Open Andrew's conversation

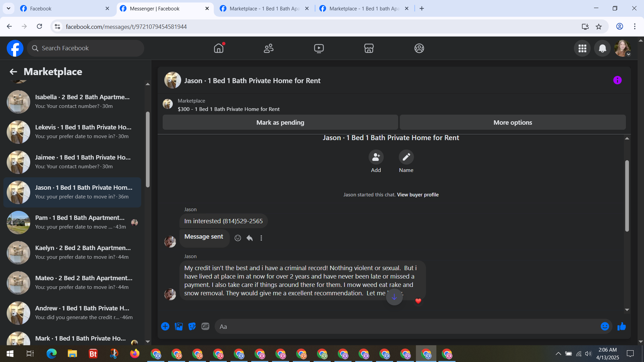point(72,313)
